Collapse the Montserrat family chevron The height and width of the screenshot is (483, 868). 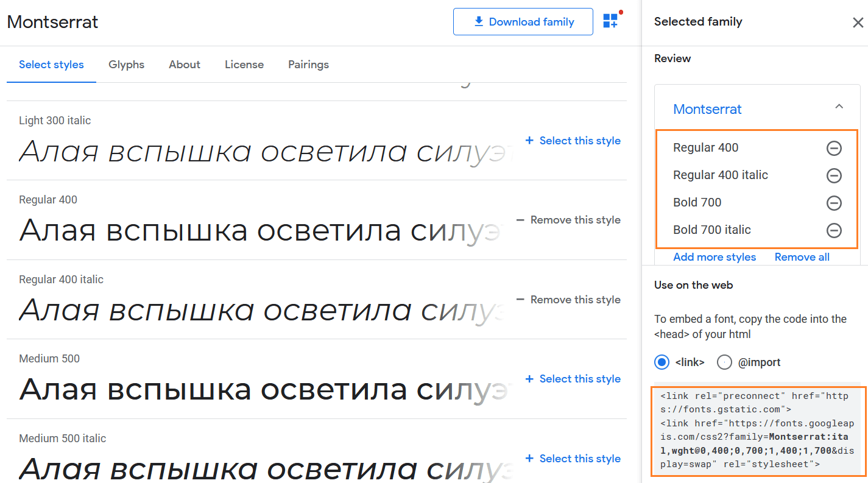click(x=839, y=107)
